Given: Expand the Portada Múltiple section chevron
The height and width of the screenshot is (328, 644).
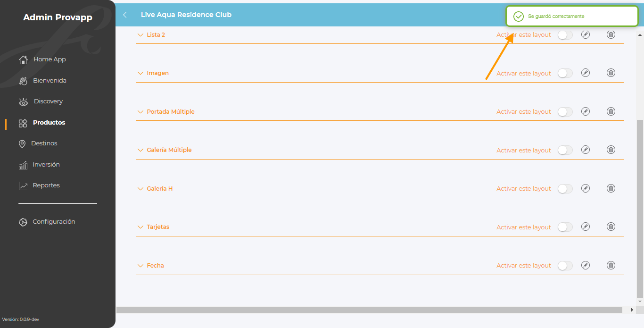Looking at the screenshot, I should coord(140,112).
